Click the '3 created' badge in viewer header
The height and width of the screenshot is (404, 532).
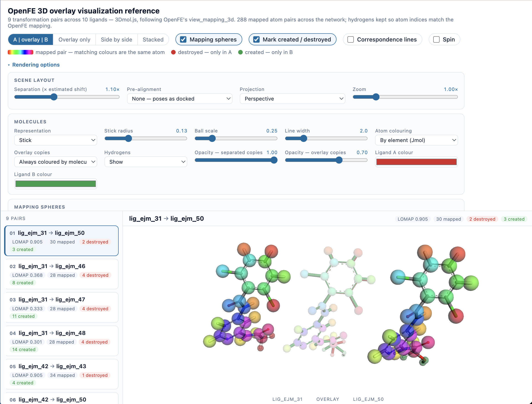(x=514, y=219)
